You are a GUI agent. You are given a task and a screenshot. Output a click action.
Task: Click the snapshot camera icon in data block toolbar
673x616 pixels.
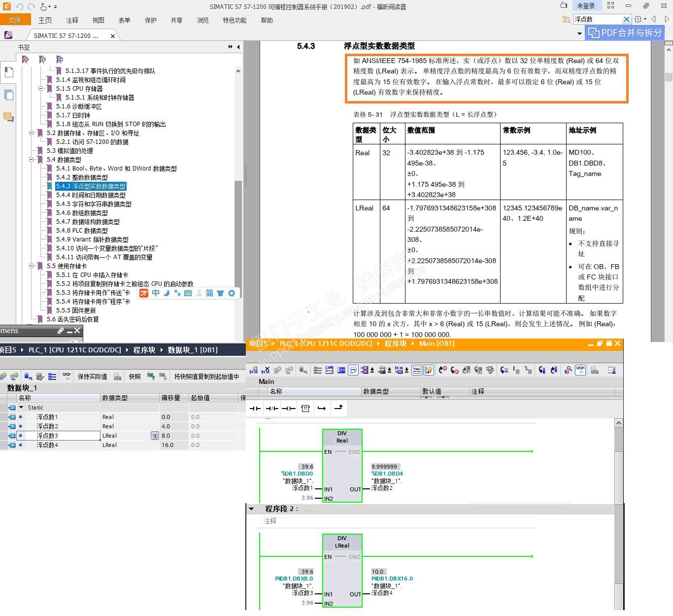[x=151, y=376]
